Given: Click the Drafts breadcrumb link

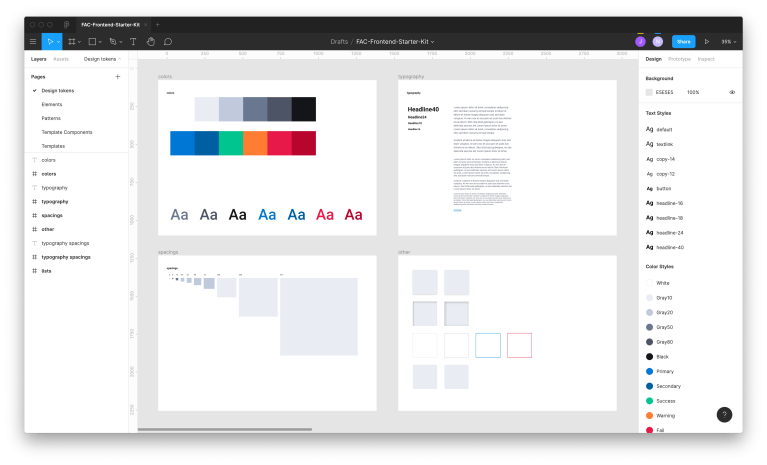Looking at the screenshot, I should coord(339,42).
